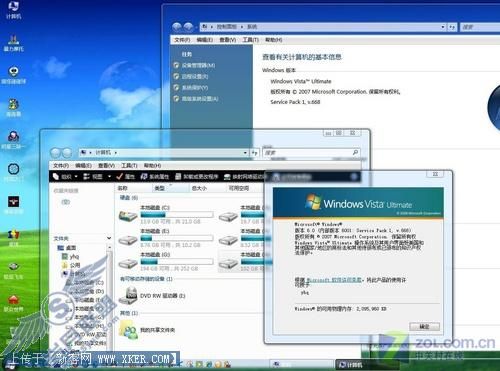This screenshot has width=500, height=371.
Task: Click breadcrumb arrow after 计算机 in address bar
Action: click(116, 153)
